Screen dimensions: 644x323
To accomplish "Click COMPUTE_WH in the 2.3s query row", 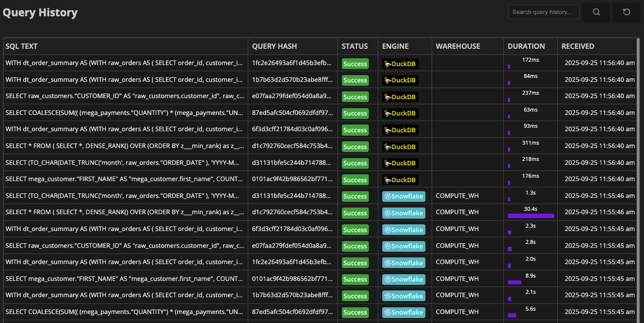I will pyautogui.click(x=457, y=229).
